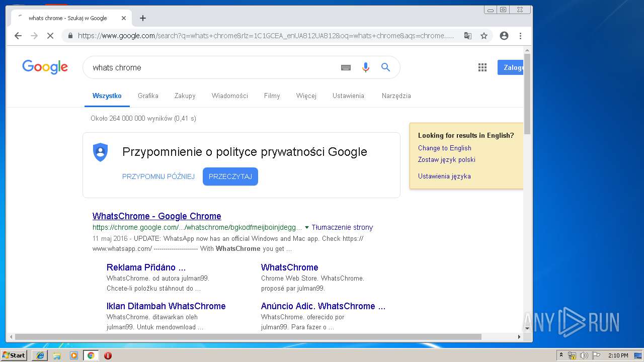Click the scroll down arrow
This screenshot has width=644, height=362.
click(527, 328)
